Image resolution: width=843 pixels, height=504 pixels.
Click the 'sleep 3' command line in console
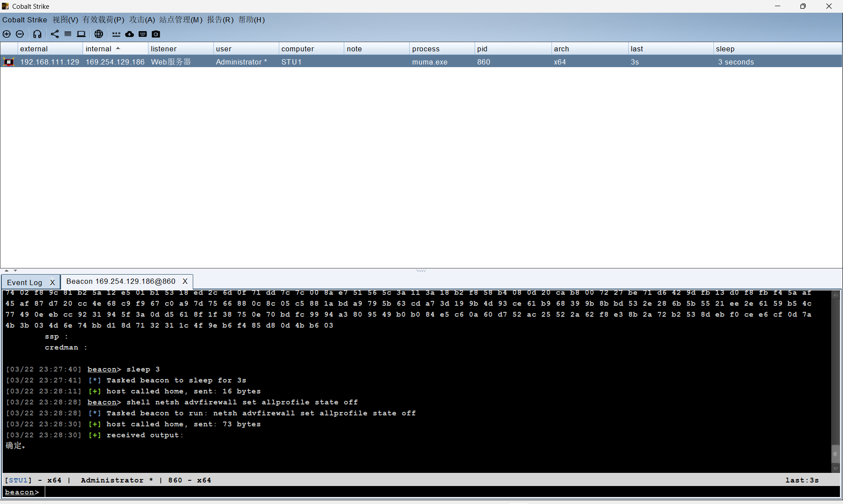point(83,369)
